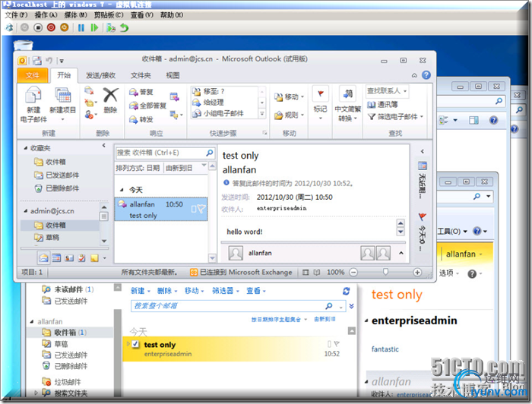Screen dimensions: 532x404
Task: Switch to Send/Receive (发送/接收) tab
Action: 101,76
